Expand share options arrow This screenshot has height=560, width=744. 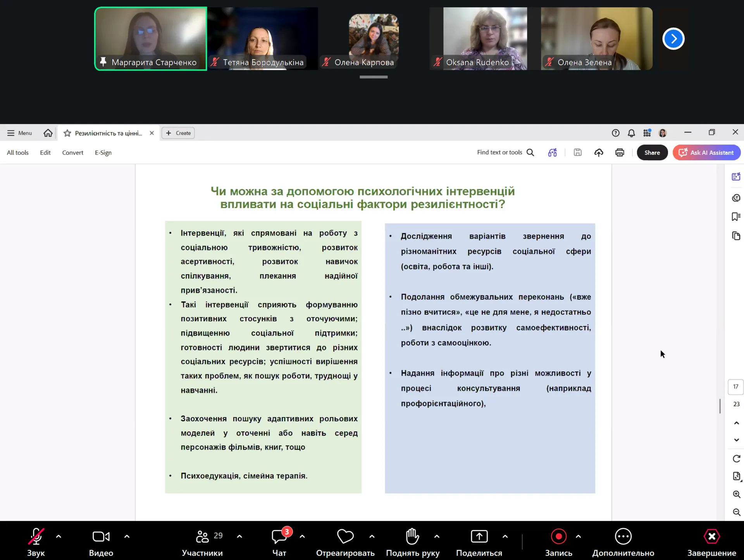click(x=505, y=536)
